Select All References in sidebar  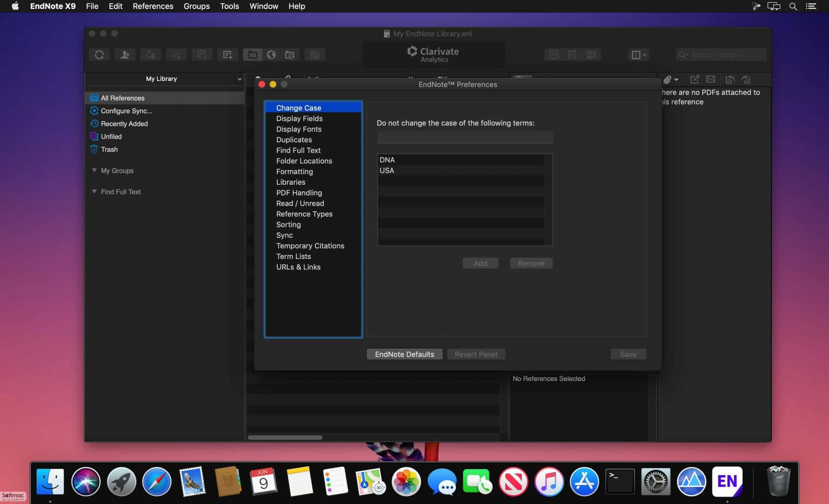[165, 98]
